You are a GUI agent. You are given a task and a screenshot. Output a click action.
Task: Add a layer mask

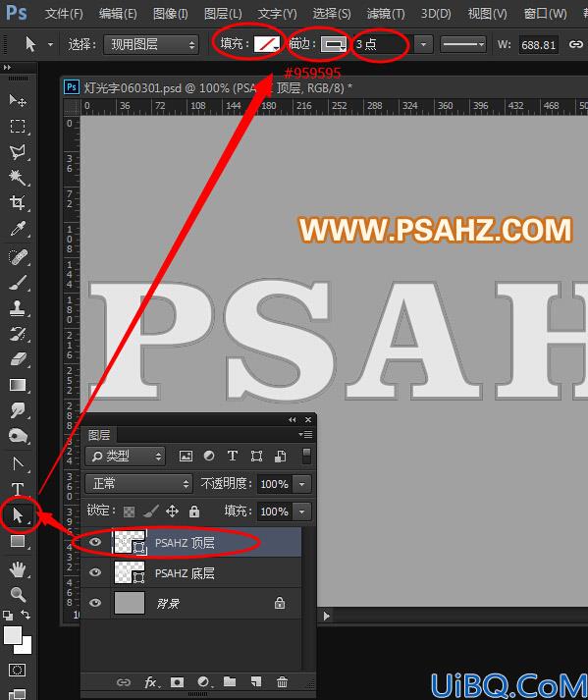tap(178, 682)
